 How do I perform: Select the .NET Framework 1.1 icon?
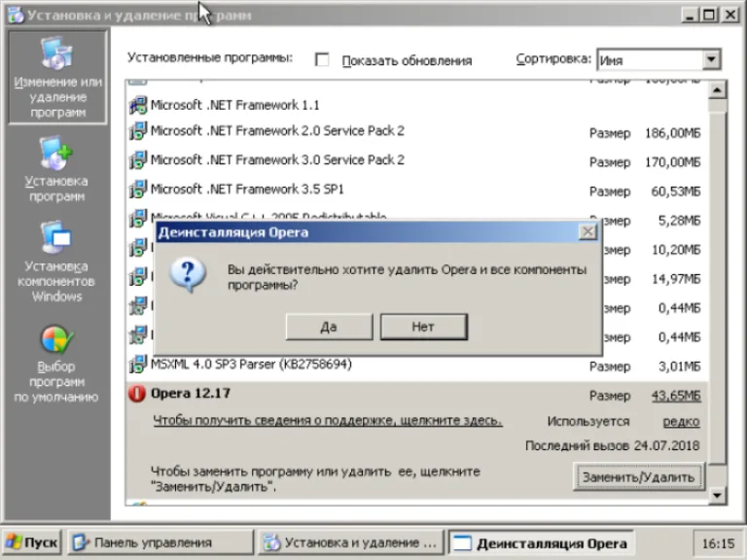(138, 105)
